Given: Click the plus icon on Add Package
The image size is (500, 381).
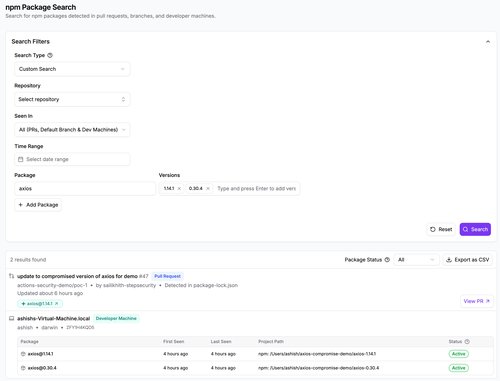Looking at the screenshot, I should pyautogui.click(x=21, y=205).
